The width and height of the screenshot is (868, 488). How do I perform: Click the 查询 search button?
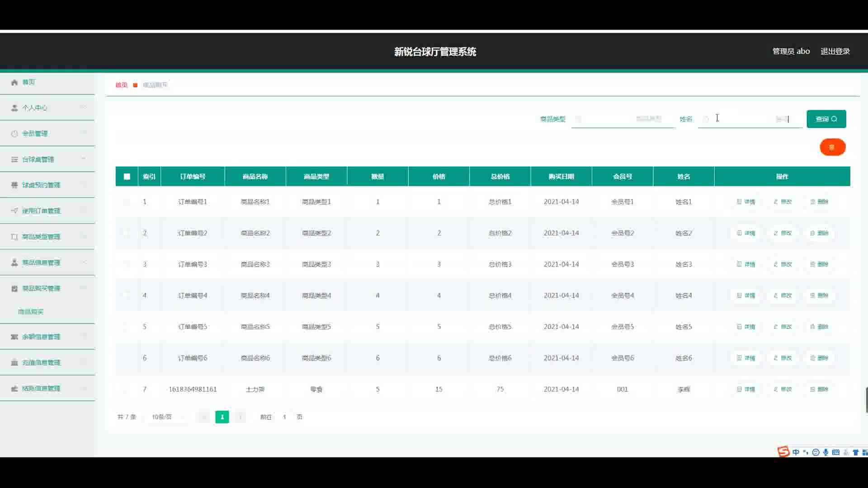tap(826, 119)
